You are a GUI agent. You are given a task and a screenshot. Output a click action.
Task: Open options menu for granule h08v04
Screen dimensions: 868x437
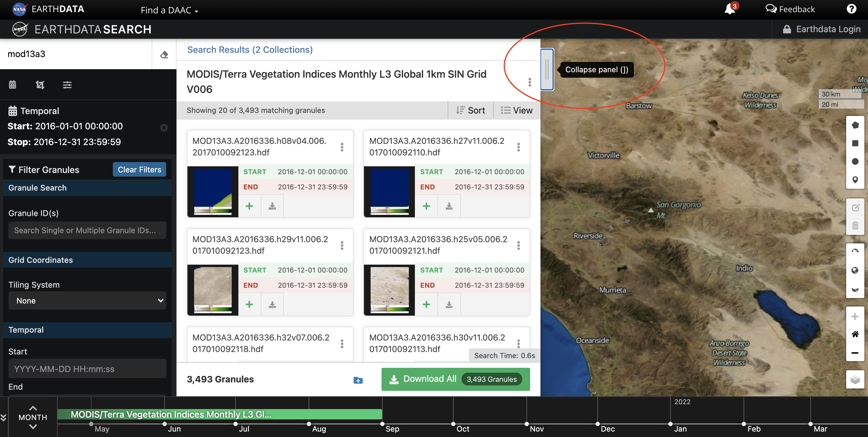point(342,147)
